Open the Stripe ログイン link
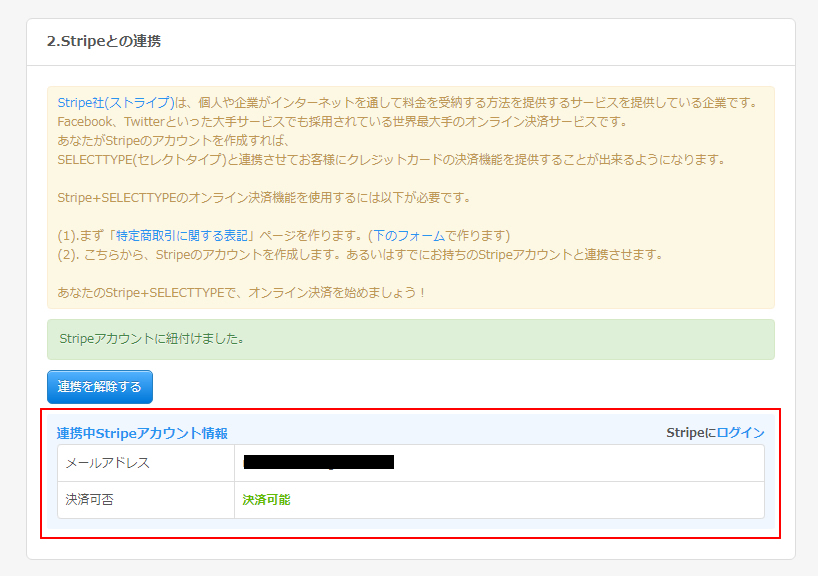 (740, 433)
